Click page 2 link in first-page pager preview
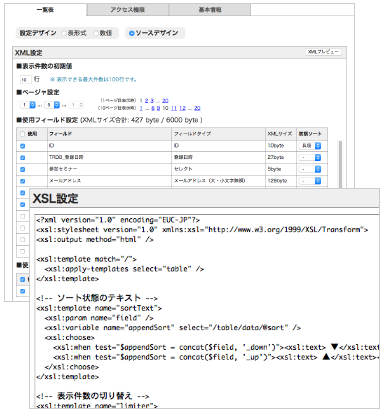This screenshot has width=390, height=420. [146, 100]
